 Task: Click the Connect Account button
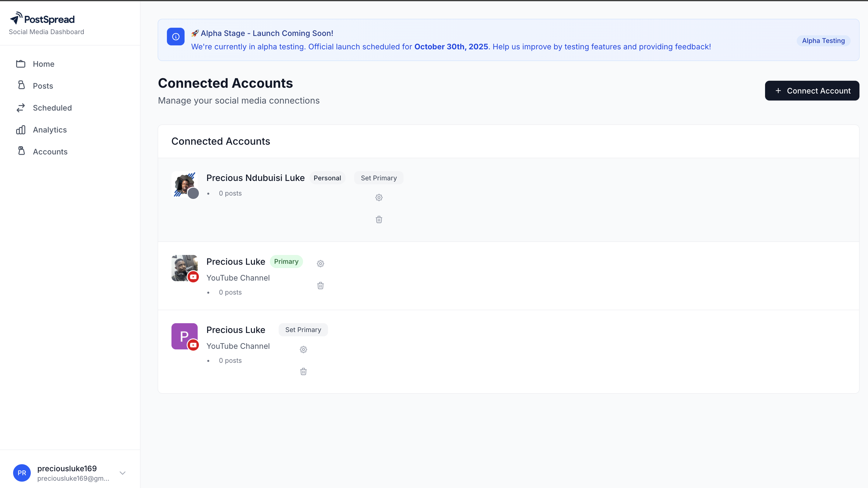(x=812, y=91)
